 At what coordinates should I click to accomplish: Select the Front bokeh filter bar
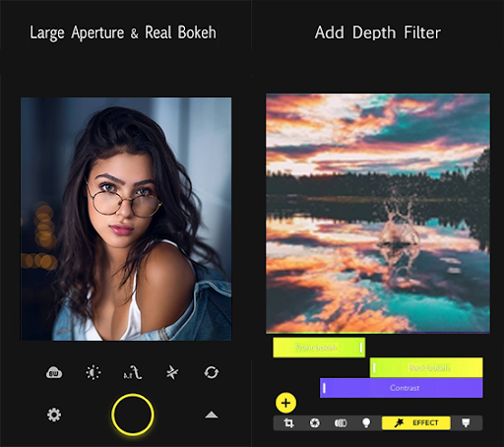coord(319,348)
